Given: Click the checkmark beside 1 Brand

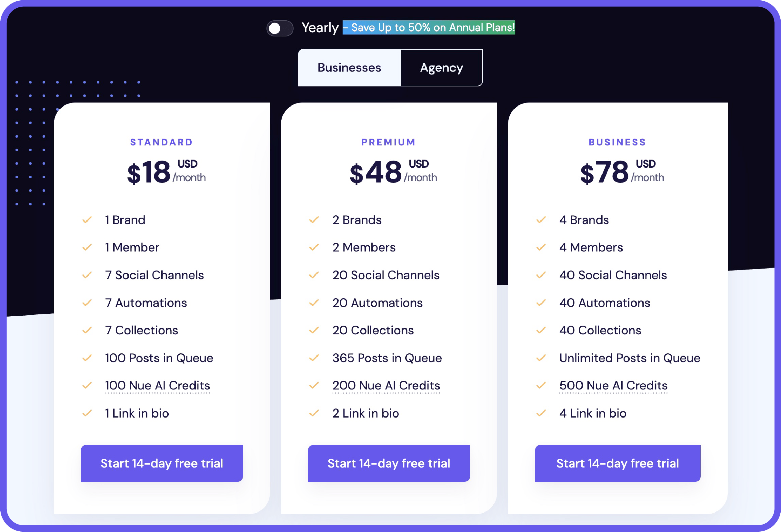Looking at the screenshot, I should click(87, 220).
